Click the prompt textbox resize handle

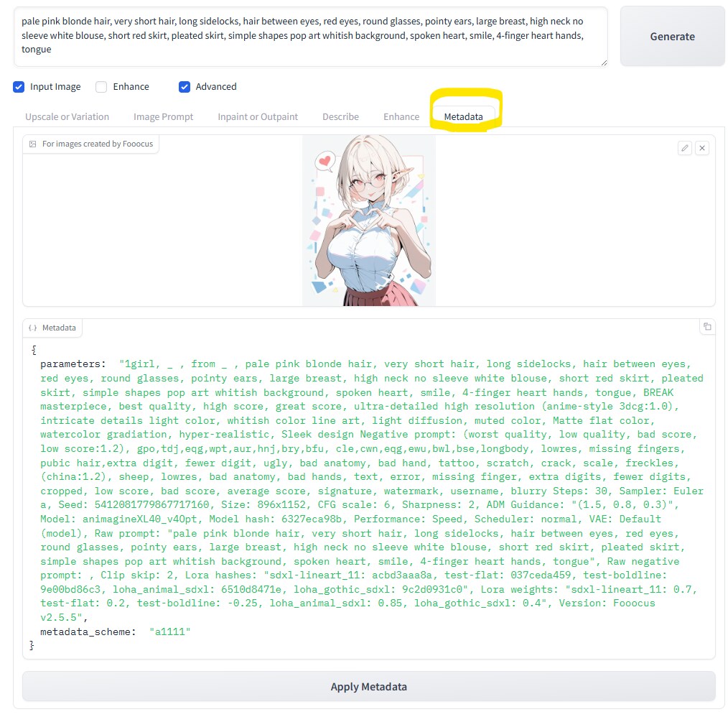[x=603, y=63]
